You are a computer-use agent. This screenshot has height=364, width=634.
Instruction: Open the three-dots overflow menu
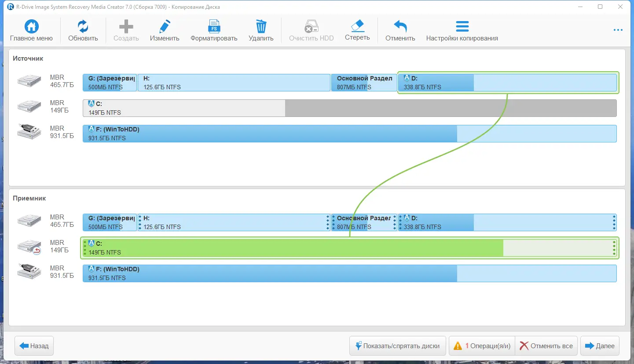(618, 30)
